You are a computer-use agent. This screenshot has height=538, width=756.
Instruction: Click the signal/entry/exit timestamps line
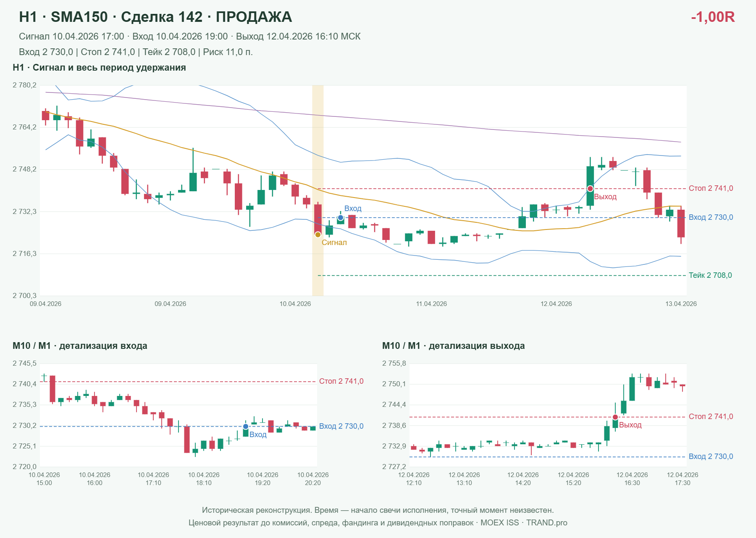[190, 37]
